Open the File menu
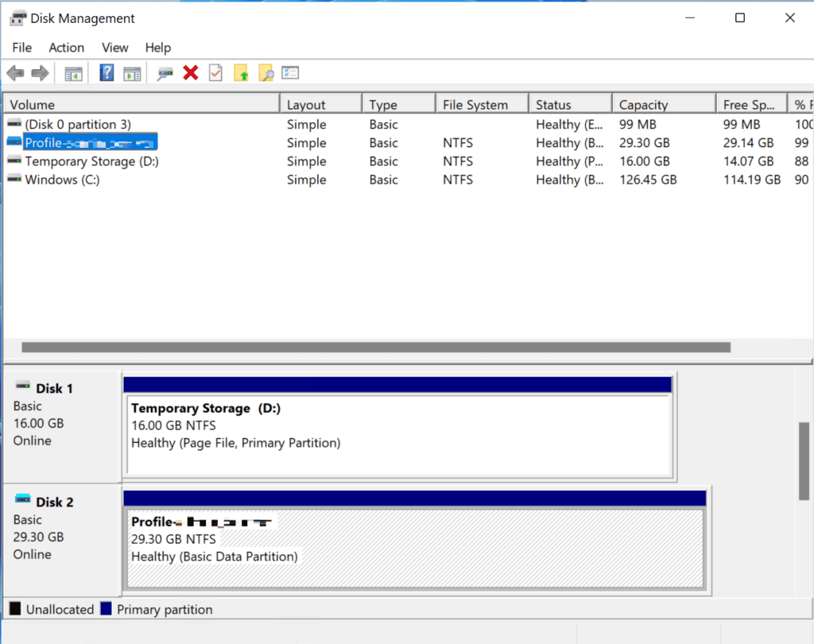Screen dimensions: 814x644 21,48
